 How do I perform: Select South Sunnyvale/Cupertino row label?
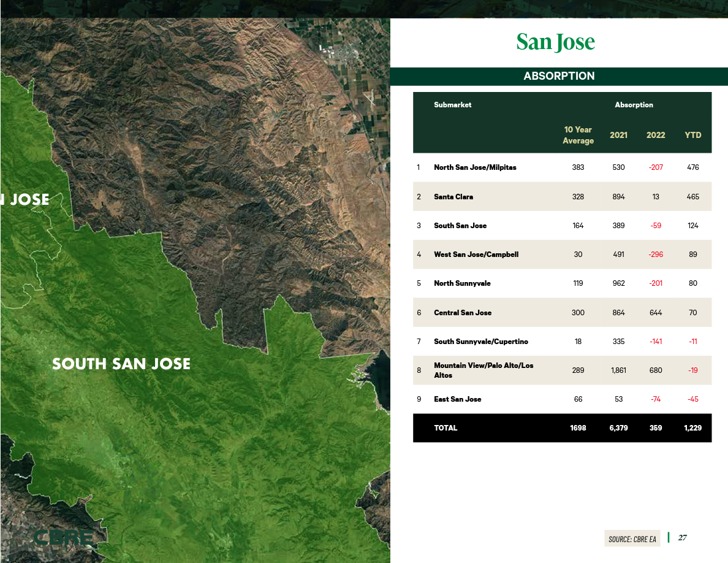tap(481, 342)
